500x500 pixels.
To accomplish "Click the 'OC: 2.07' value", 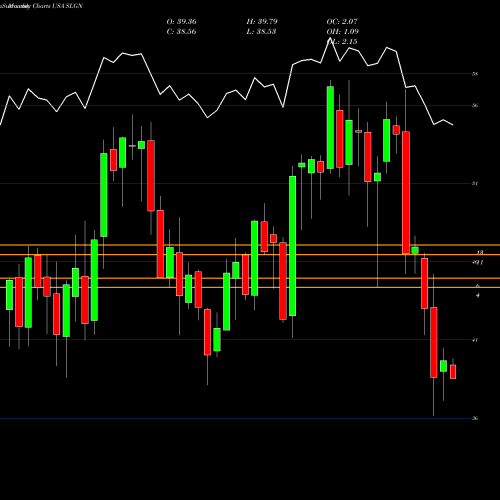I will (342, 22).
